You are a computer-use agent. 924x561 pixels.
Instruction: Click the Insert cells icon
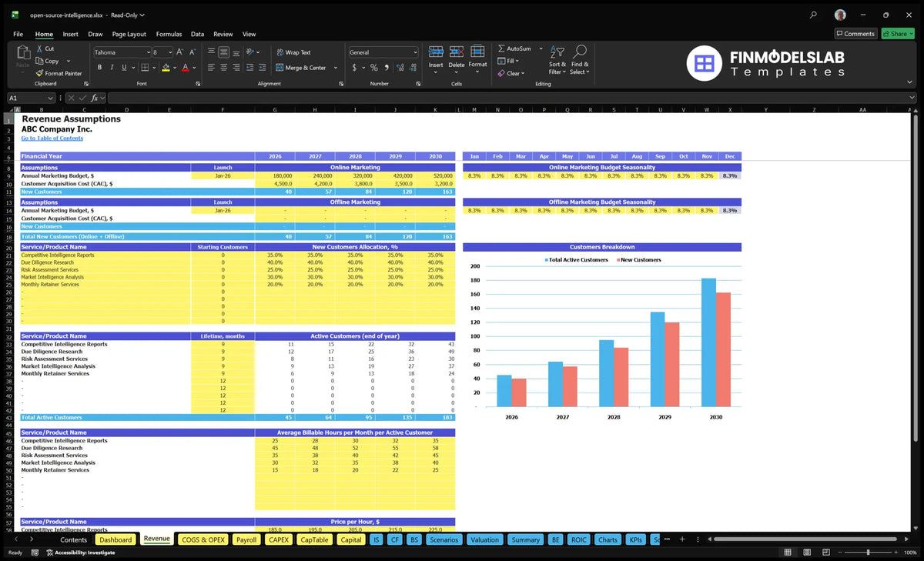[436, 52]
